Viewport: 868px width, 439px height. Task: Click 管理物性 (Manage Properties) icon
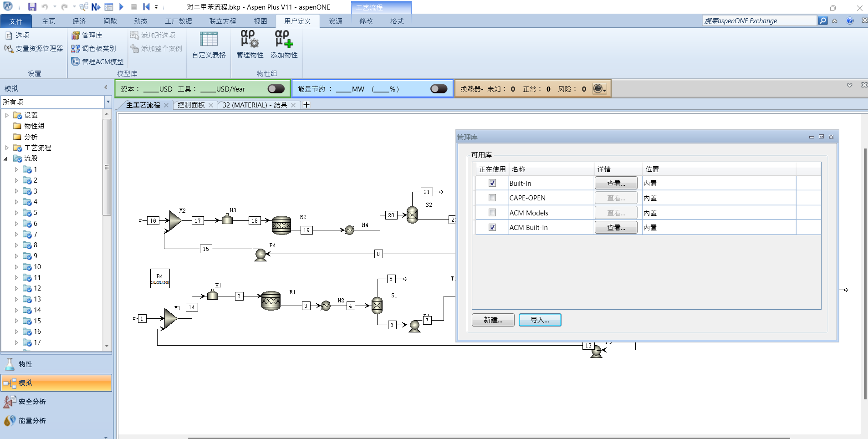[250, 45]
